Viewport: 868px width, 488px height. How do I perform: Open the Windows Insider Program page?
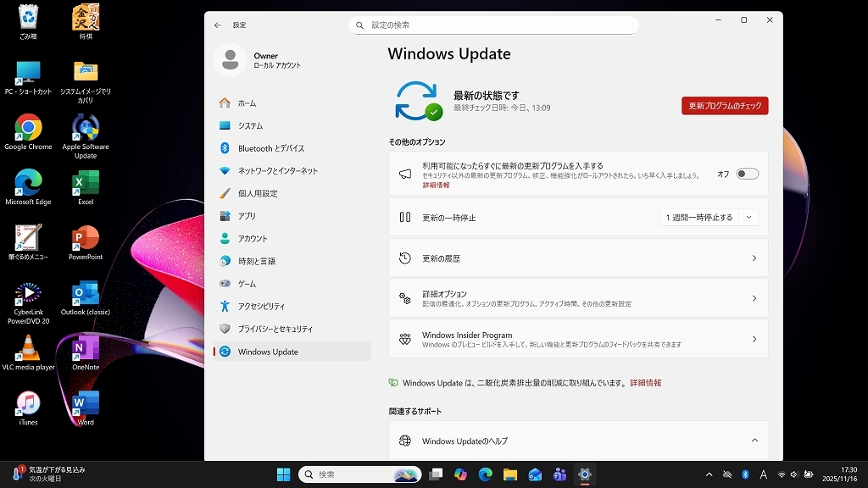click(x=578, y=339)
